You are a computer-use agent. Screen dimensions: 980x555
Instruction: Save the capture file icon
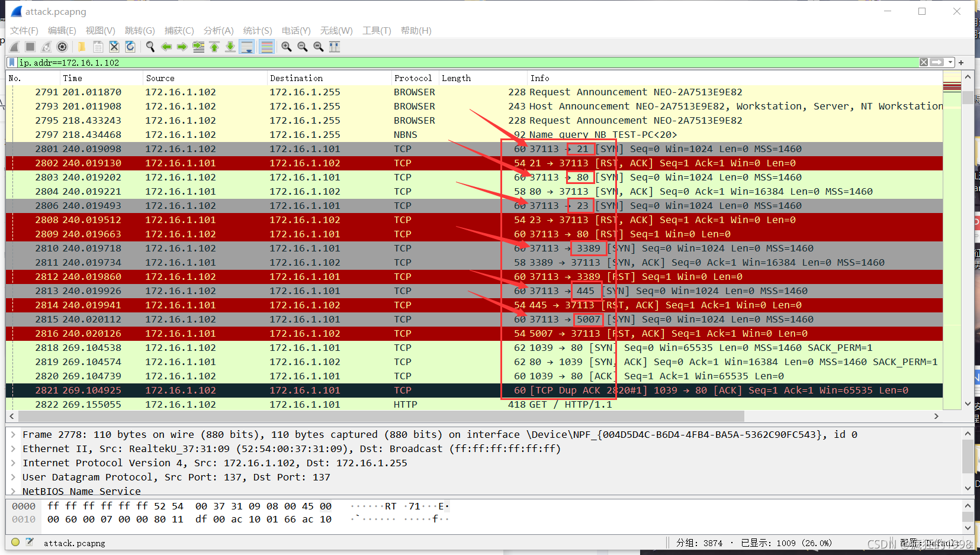(98, 47)
